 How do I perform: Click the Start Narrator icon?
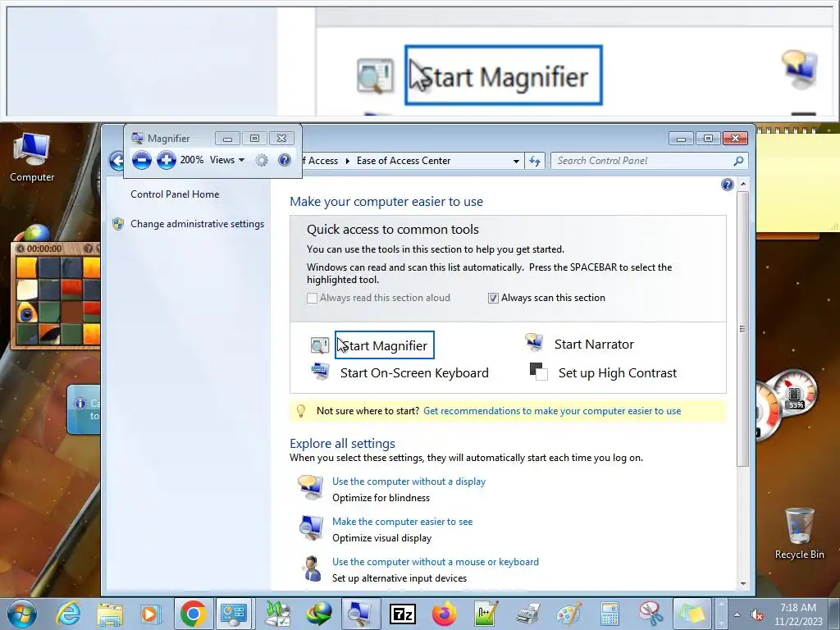[x=534, y=343]
